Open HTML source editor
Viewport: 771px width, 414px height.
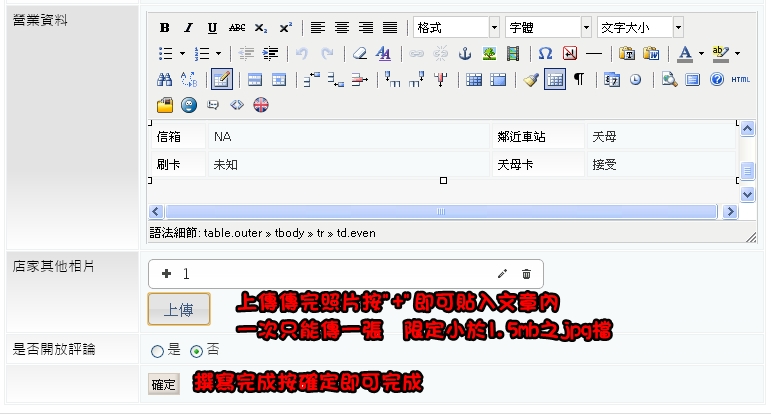(x=740, y=79)
